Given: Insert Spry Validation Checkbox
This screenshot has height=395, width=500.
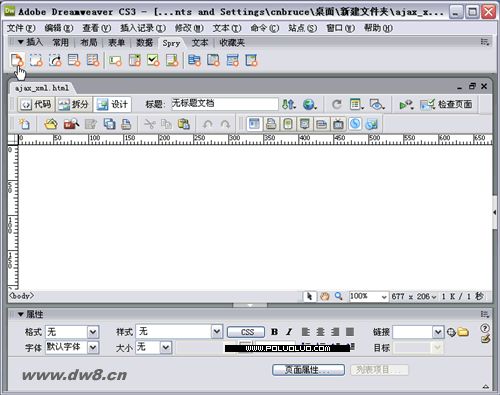Looking at the screenshot, I should pyautogui.click(x=153, y=60).
